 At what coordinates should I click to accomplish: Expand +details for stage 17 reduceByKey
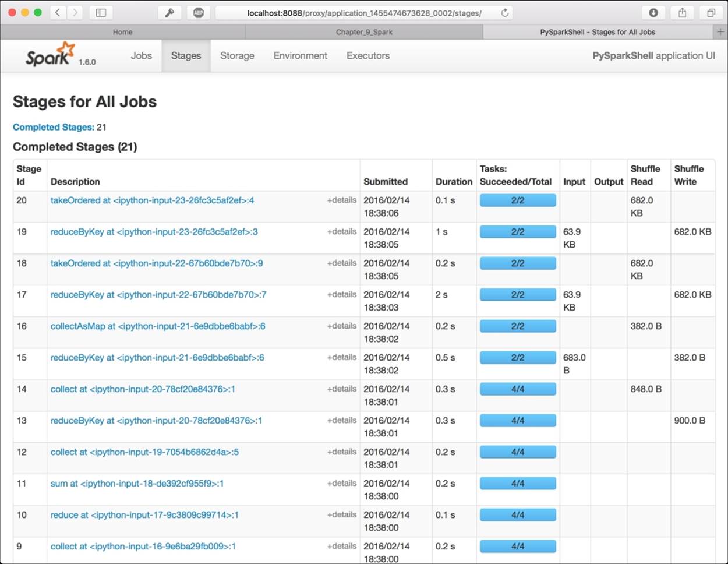click(x=342, y=294)
